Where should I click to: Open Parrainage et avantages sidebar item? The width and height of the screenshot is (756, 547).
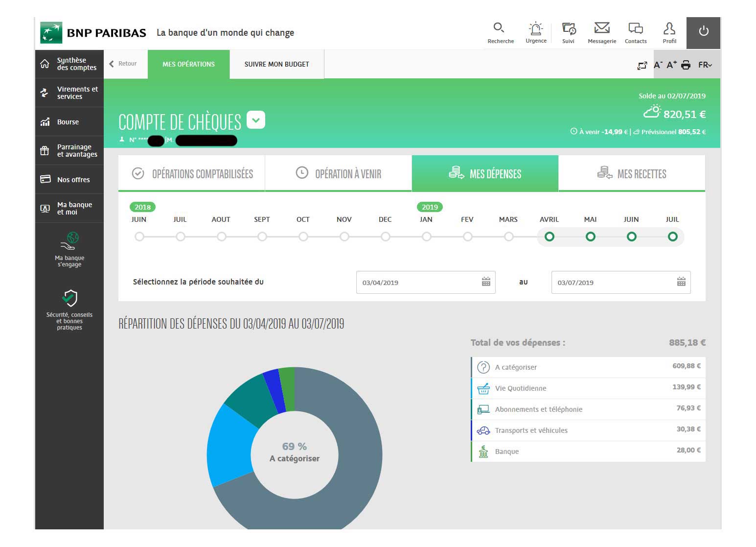point(69,150)
